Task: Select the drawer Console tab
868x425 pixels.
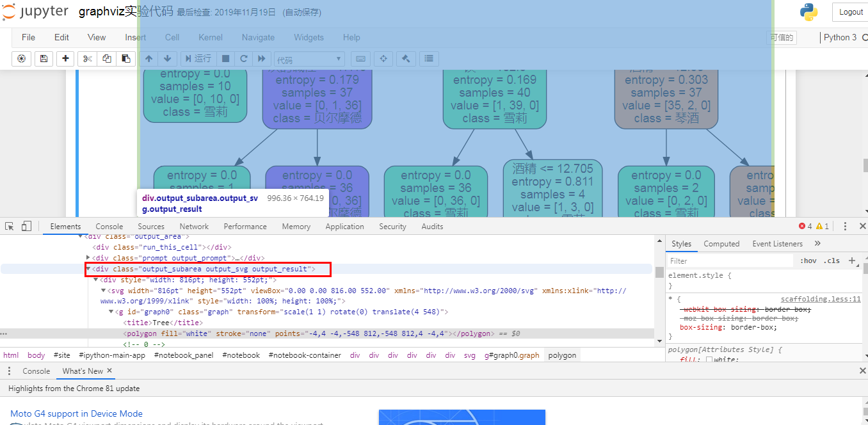Action: (36, 371)
